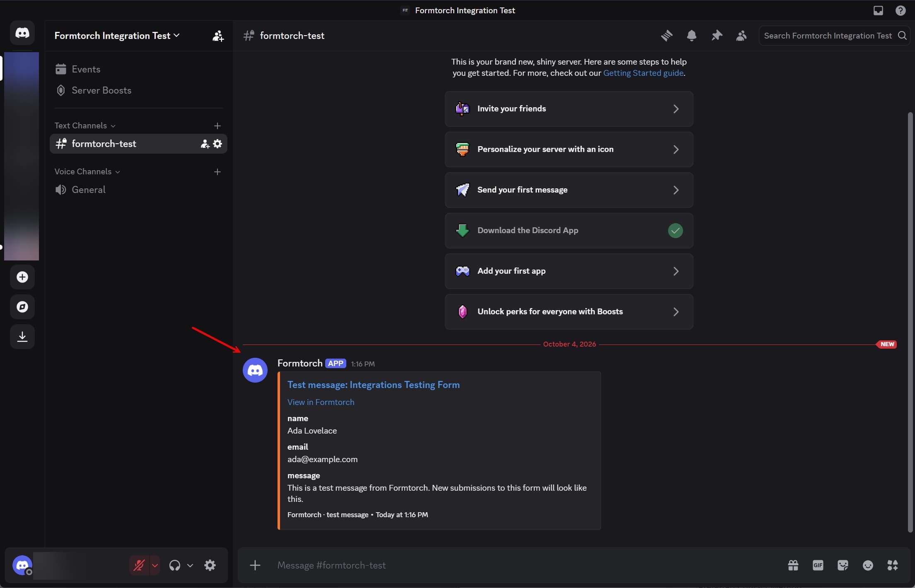Open gift icon in message bar
The image size is (915, 588).
(x=793, y=565)
